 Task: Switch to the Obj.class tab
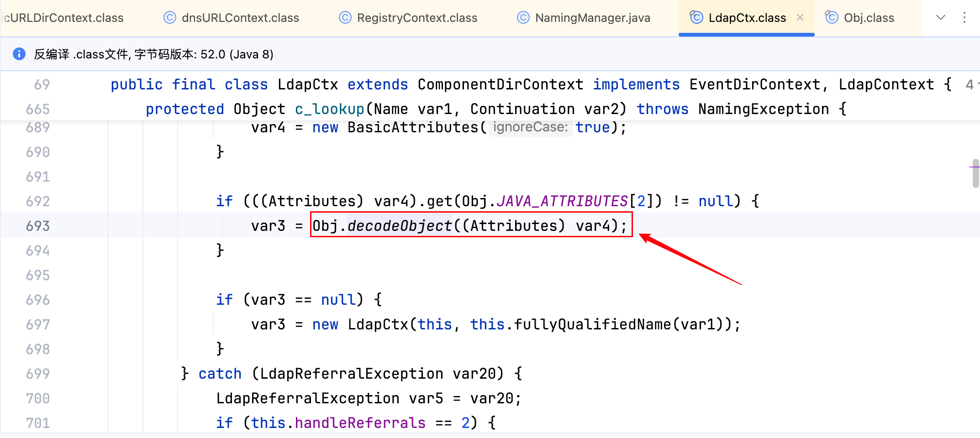click(869, 18)
